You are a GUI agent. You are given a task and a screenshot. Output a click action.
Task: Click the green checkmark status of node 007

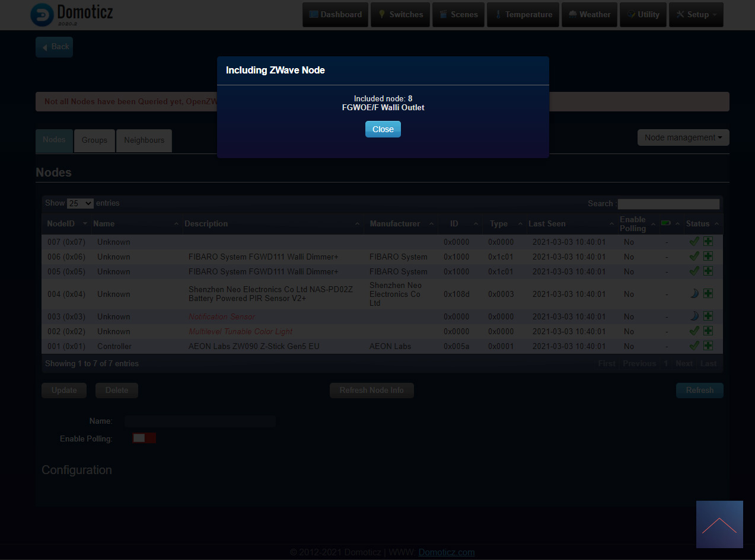click(695, 241)
